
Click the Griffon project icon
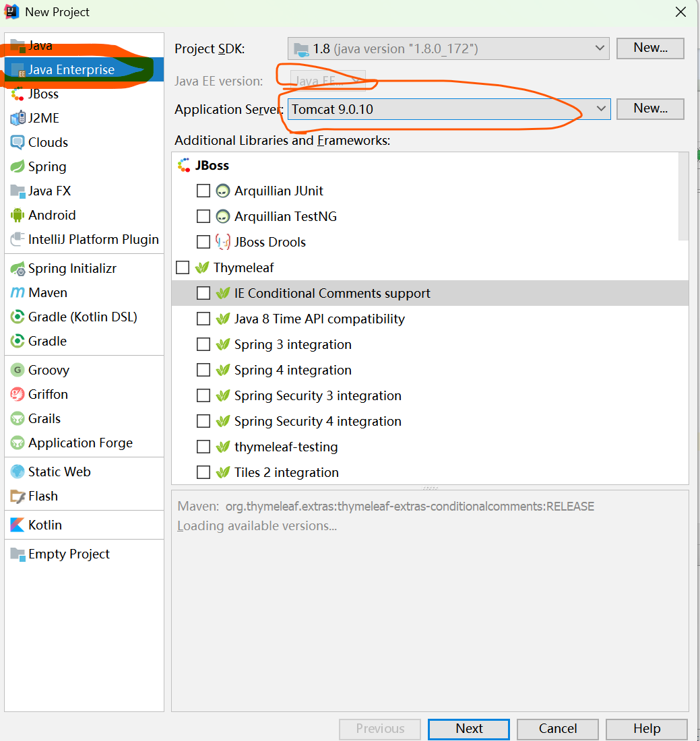(18, 394)
